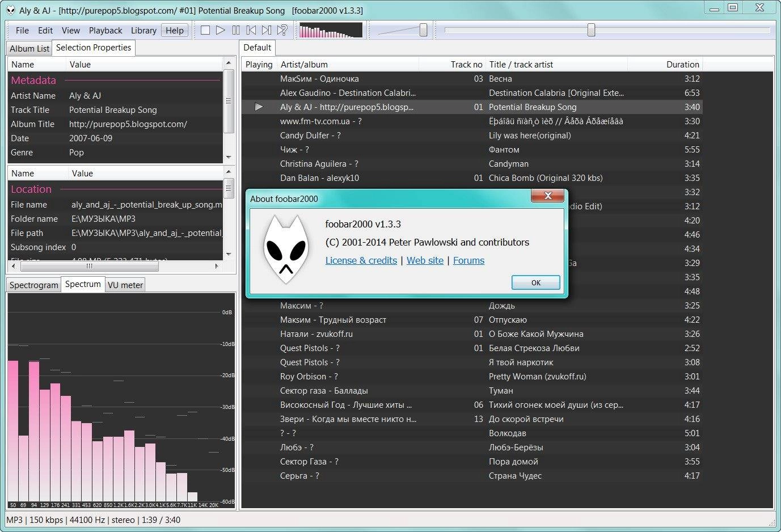Sort playlist by Artist/album column

click(x=348, y=65)
